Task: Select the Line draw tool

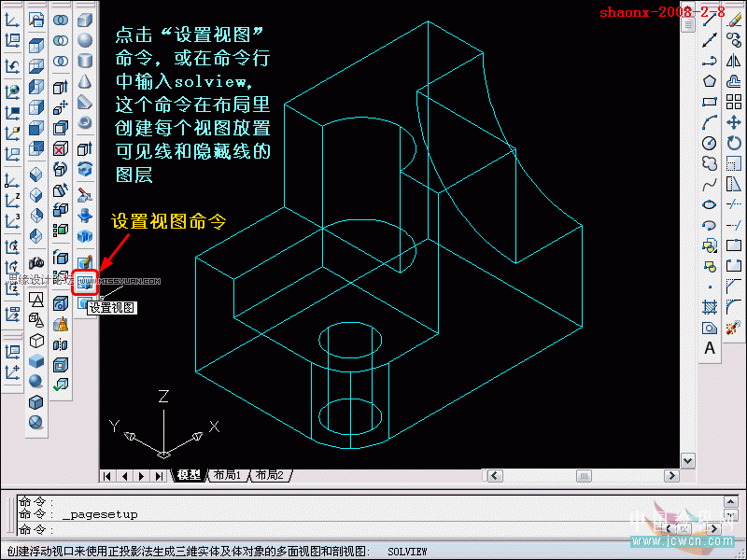Action: coord(710,20)
